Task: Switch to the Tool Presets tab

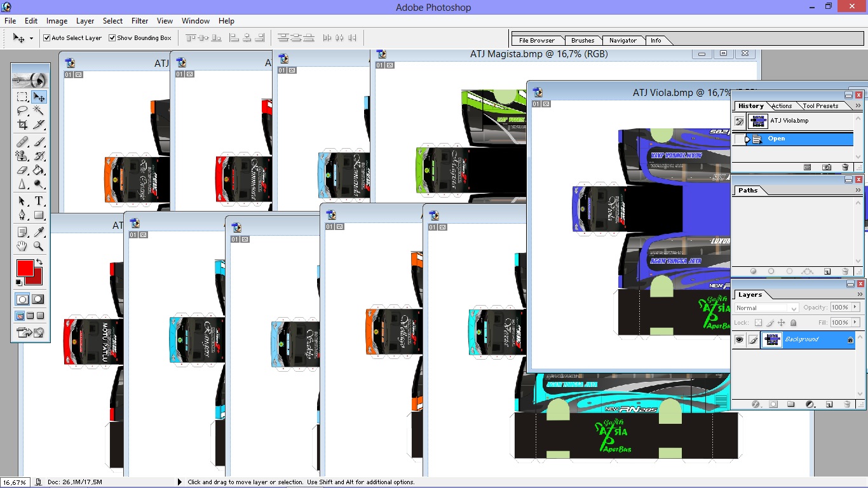Action: pyautogui.click(x=821, y=106)
